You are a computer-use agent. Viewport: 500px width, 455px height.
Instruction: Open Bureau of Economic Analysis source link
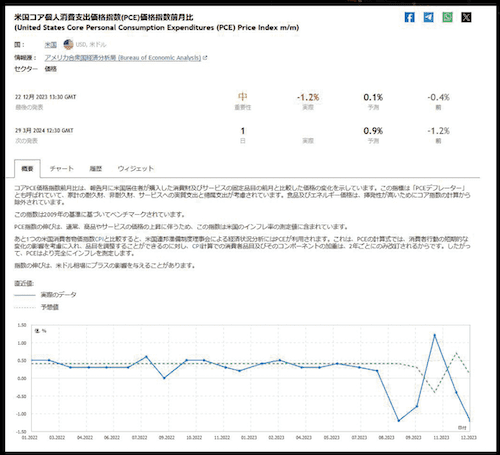123,58
